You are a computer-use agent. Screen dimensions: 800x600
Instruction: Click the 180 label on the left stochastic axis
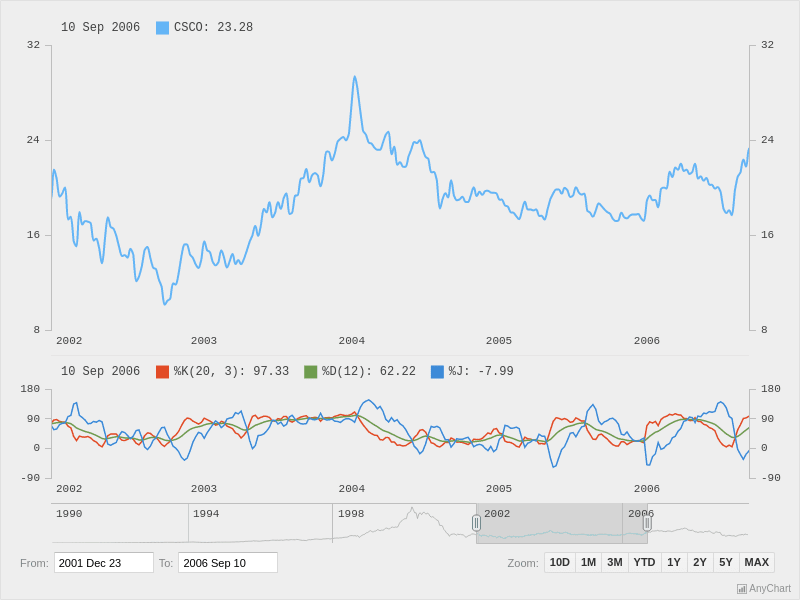coord(30,389)
